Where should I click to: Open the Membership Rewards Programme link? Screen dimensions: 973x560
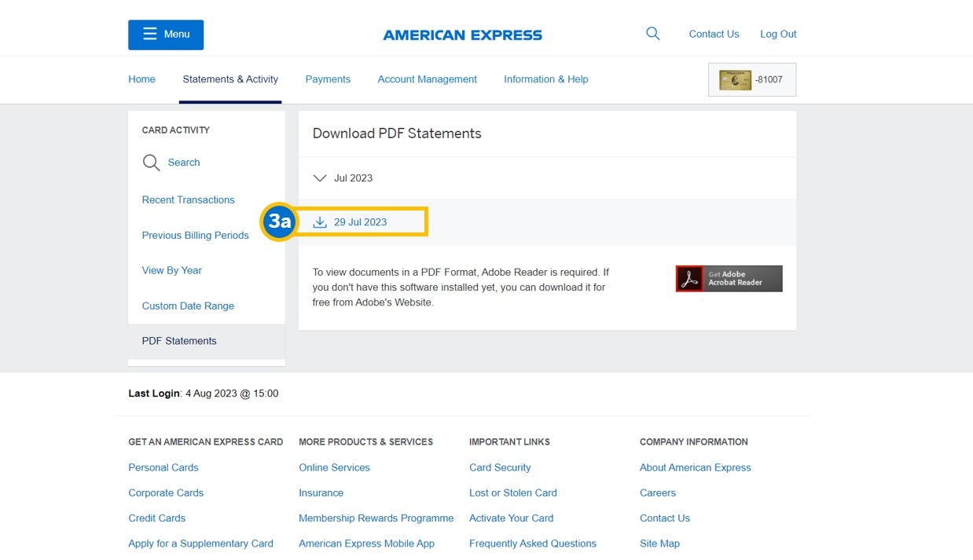pyautogui.click(x=376, y=518)
